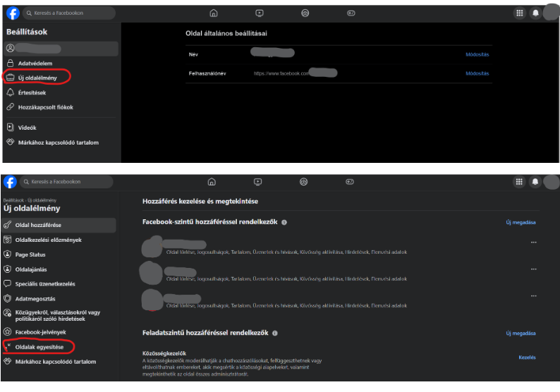
Task: Open Gaming icon in top screenshot
Action: click(x=351, y=13)
